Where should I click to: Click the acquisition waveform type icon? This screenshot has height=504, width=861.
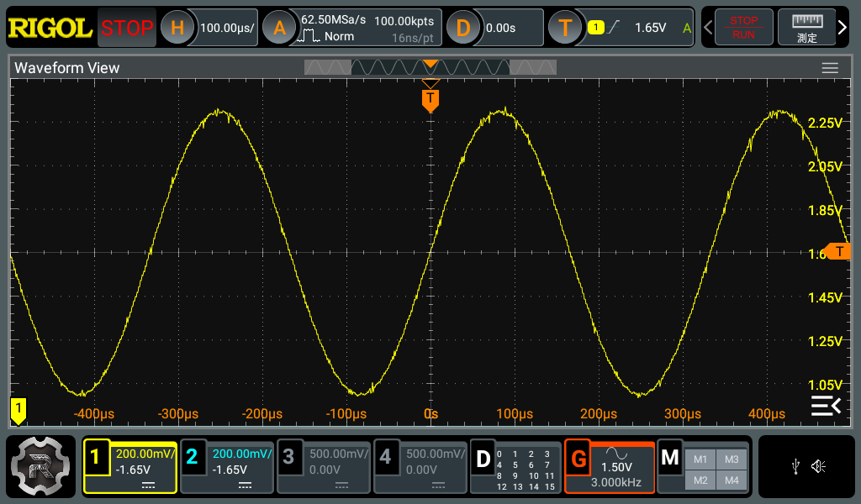308,36
